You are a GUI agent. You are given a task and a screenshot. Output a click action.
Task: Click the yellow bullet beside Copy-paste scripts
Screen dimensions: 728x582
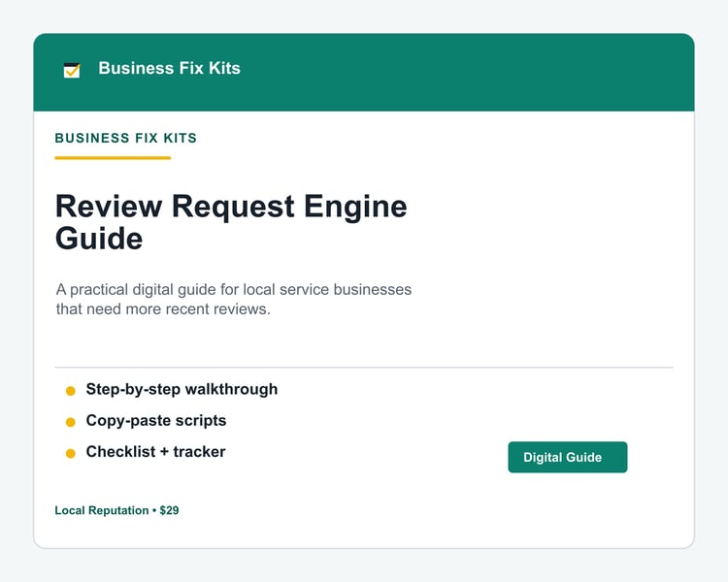[71, 422]
